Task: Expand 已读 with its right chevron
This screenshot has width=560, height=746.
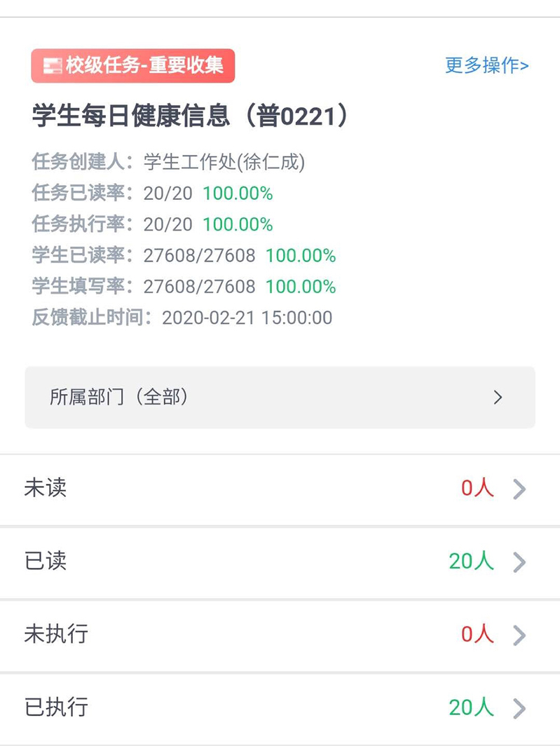Action: 519,562
